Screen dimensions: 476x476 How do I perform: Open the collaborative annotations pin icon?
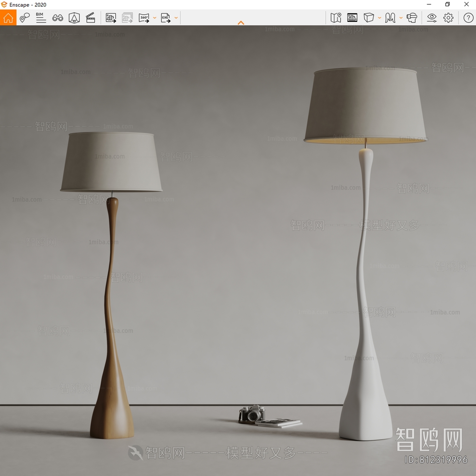click(24, 18)
